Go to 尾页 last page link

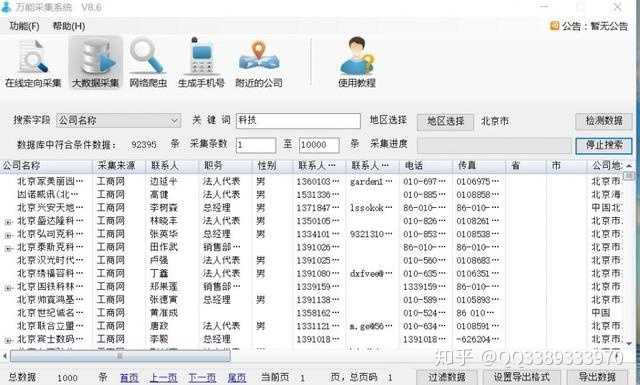pos(237,378)
